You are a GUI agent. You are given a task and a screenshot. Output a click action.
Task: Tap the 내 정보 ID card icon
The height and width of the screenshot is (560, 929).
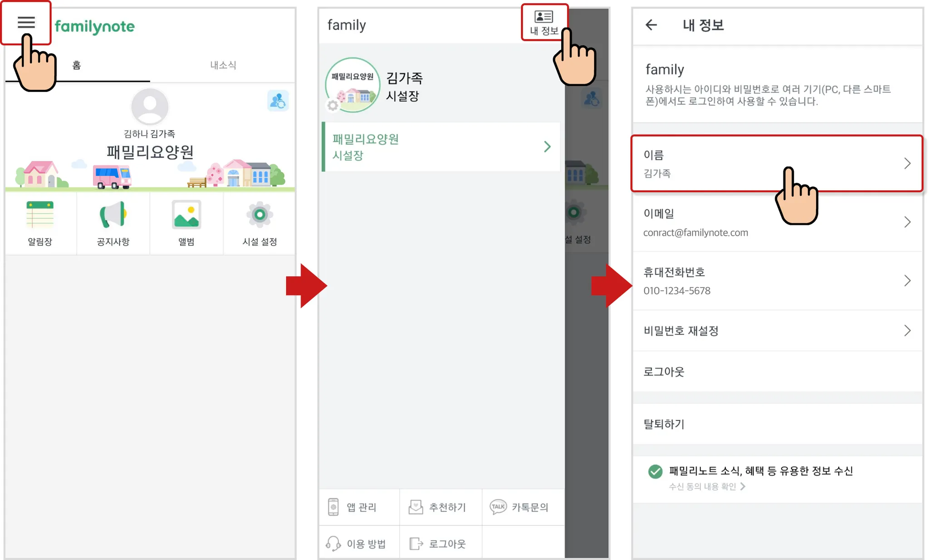pyautogui.click(x=543, y=17)
